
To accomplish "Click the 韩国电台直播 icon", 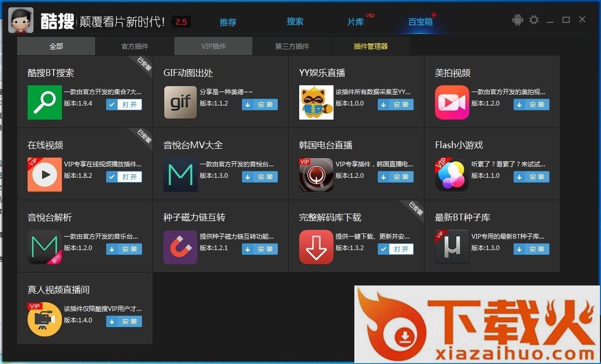I will pyautogui.click(x=316, y=175).
